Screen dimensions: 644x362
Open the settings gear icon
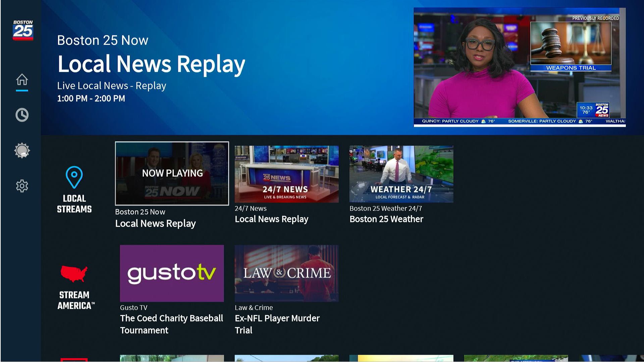(x=22, y=186)
